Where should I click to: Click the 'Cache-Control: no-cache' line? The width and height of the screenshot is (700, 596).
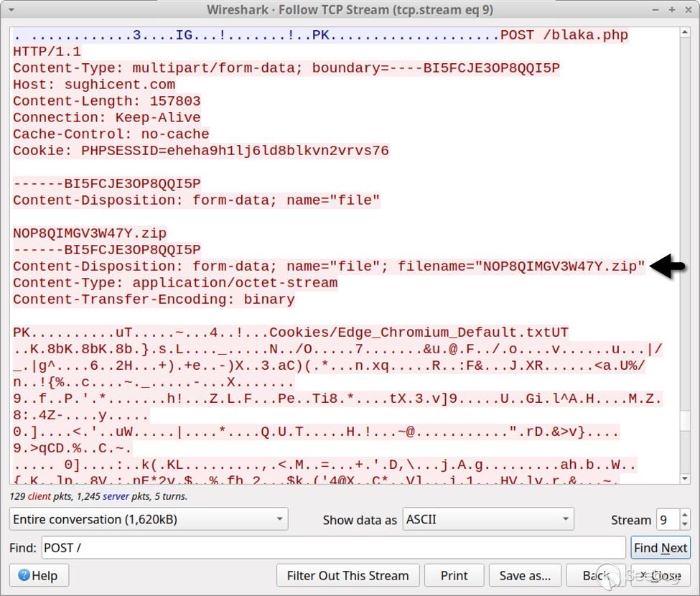point(111,134)
